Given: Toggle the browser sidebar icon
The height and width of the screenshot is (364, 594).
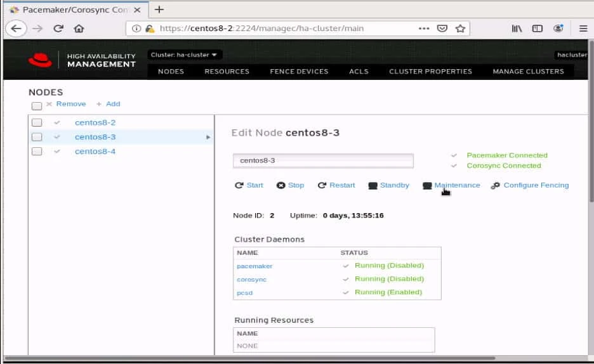Looking at the screenshot, I should pos(537,29).
